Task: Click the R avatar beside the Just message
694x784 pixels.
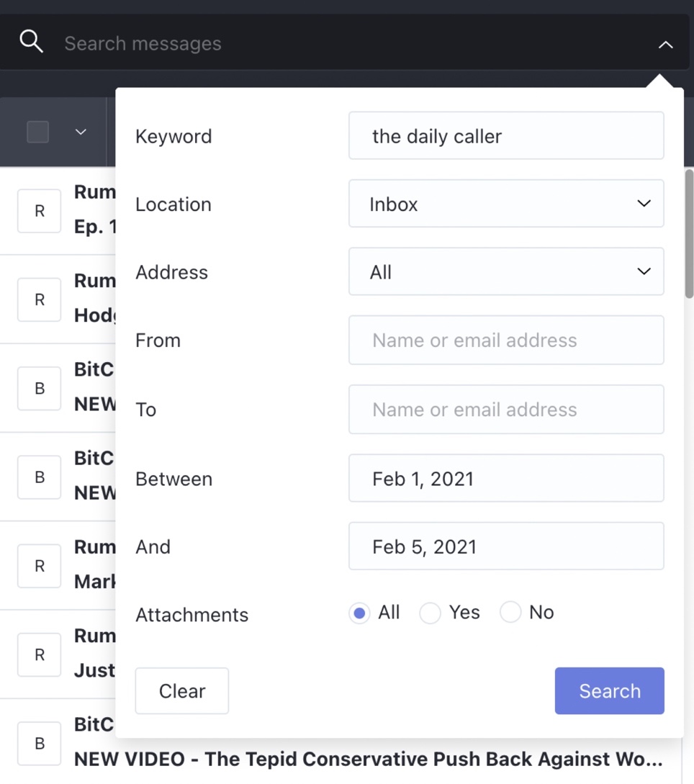Action: click(39, 654)
